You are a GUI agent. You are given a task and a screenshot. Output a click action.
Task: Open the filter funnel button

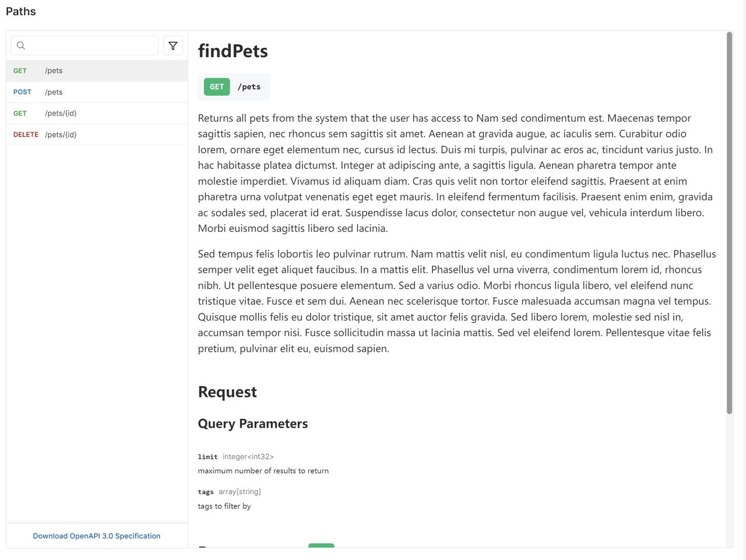(x=173, y=45)
